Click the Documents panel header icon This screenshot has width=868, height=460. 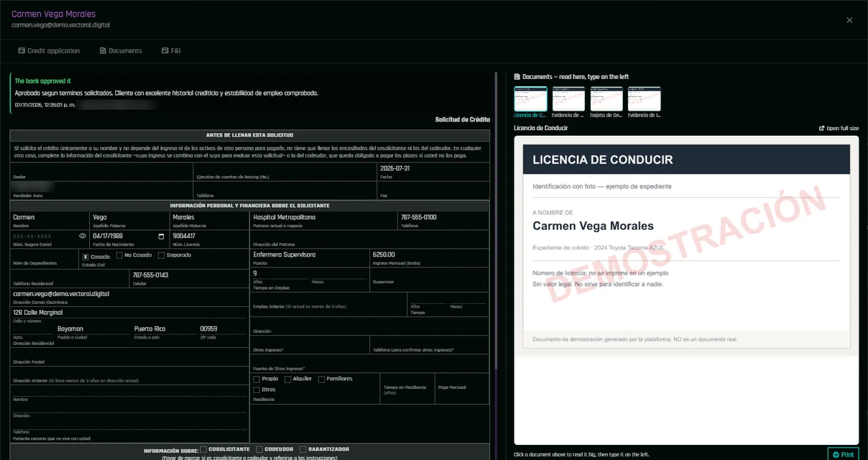517,76
